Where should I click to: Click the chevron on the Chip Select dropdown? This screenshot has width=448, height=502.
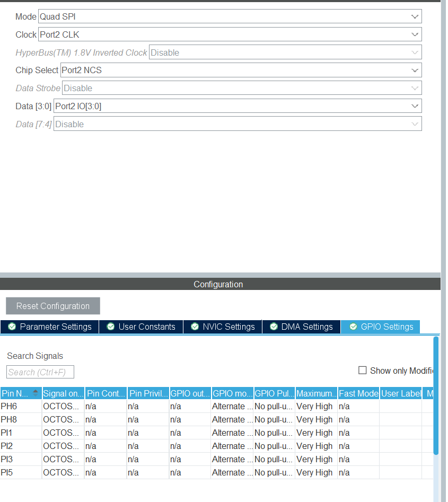(x=415, y=69)
